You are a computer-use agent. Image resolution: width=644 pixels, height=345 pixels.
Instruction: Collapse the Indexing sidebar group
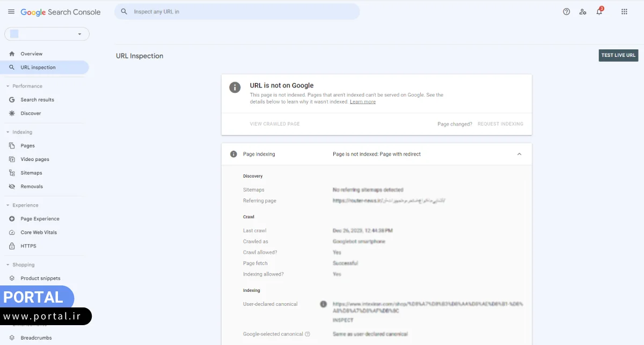coord(8,132)
